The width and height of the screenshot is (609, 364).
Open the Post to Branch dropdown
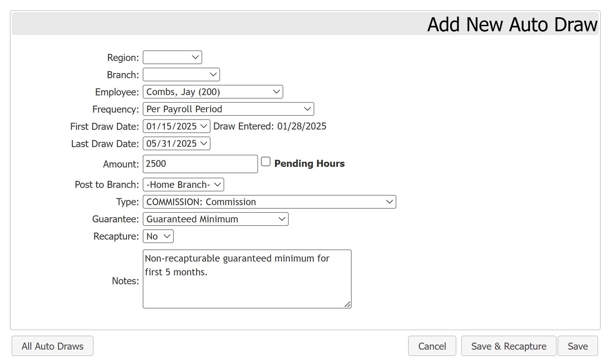click(x=183, y=185)
